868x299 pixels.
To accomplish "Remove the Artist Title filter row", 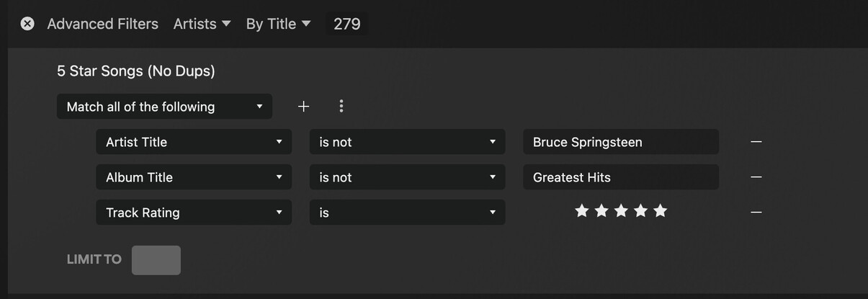I will click(756, 142).
